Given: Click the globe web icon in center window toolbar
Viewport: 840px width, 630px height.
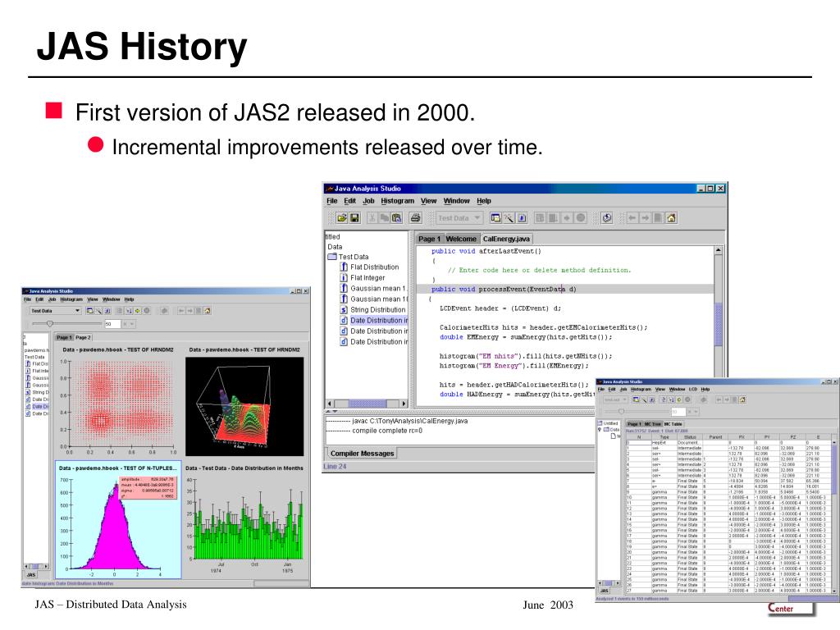Looking at the screenshot, I should [x=606, y=218].
